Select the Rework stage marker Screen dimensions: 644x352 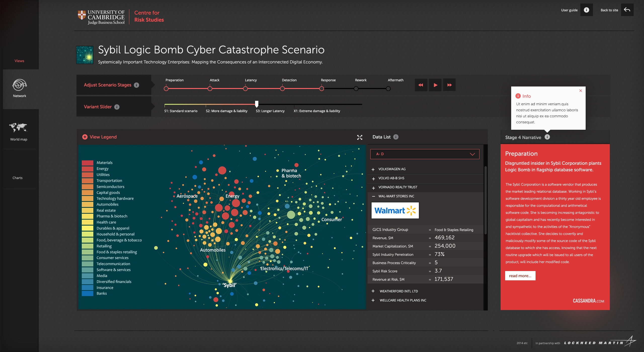(x=356, y=89)
